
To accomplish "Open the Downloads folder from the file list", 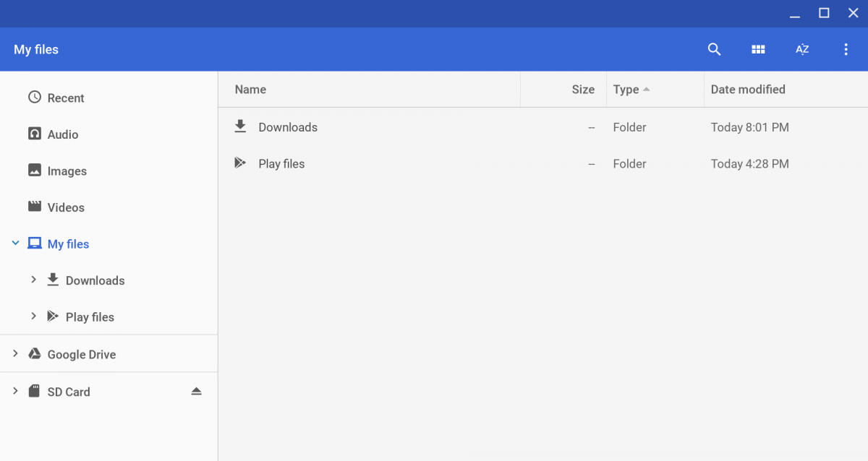I will (288, 126).
